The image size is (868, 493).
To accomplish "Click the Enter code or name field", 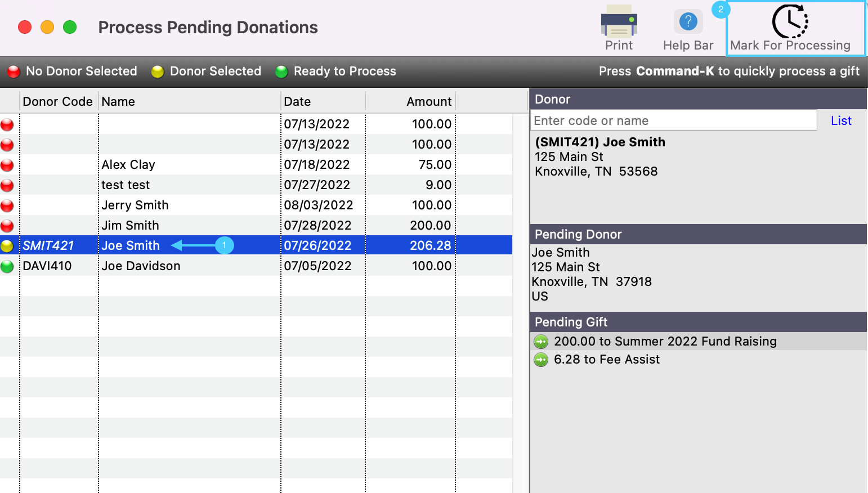I will coord(673,120).
